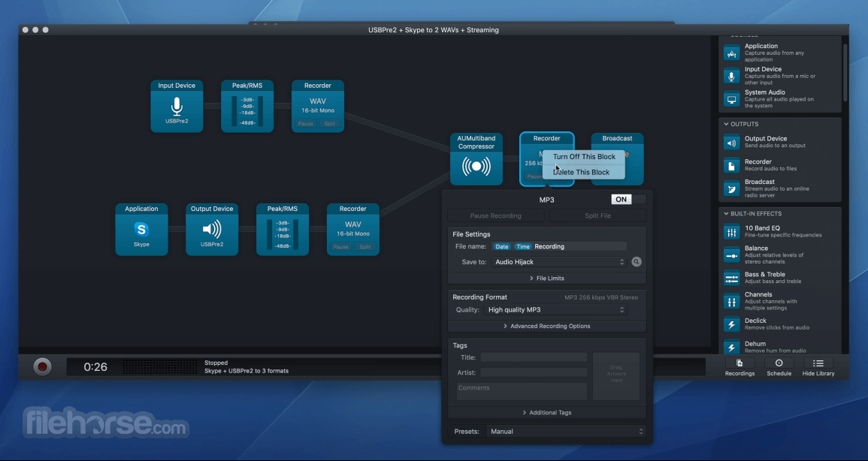Click the Skype icon in Application block
Image resolution: width=868 pixels, height=461 pixels.
pyautogui.click(x=141, y=229)
